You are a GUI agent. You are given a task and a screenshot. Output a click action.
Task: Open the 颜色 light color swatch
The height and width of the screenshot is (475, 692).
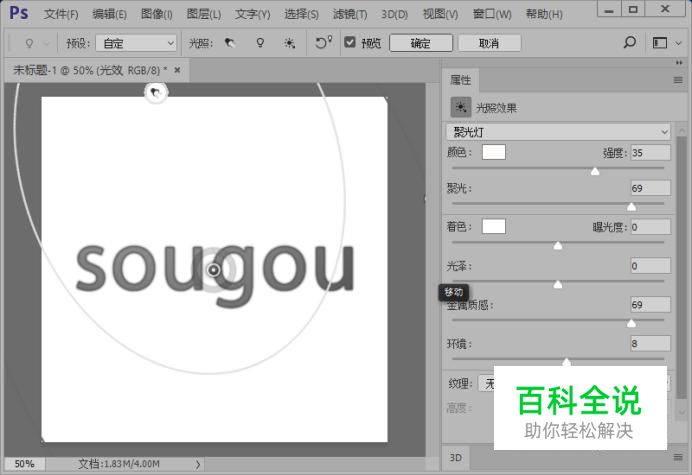(x=494, y=152)
